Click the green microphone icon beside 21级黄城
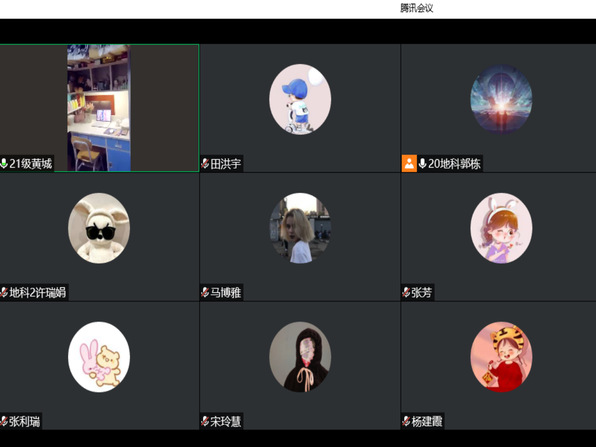Screen dimensions: 596x447 click(4, 164)
